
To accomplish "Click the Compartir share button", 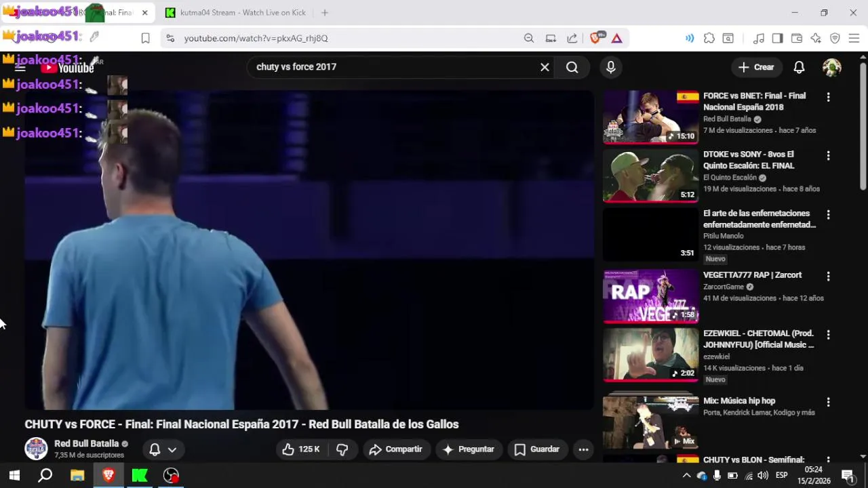I will (x=395, y=449).
